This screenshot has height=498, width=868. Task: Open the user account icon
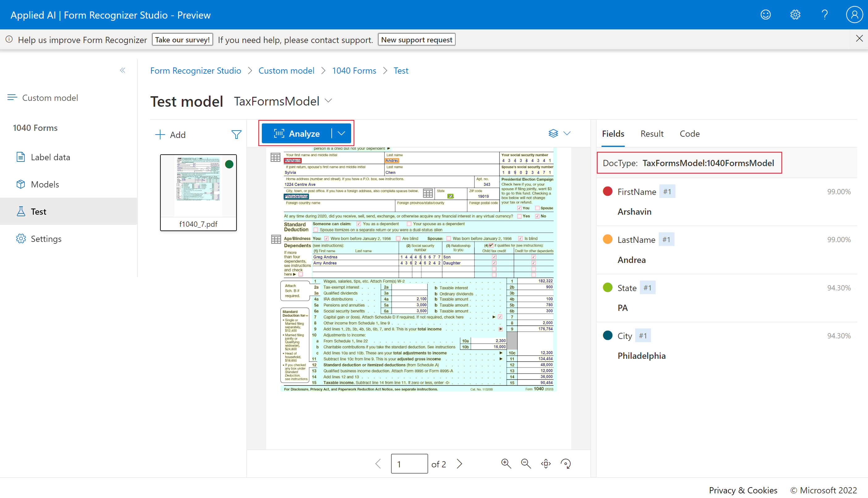tap(854, 15)
